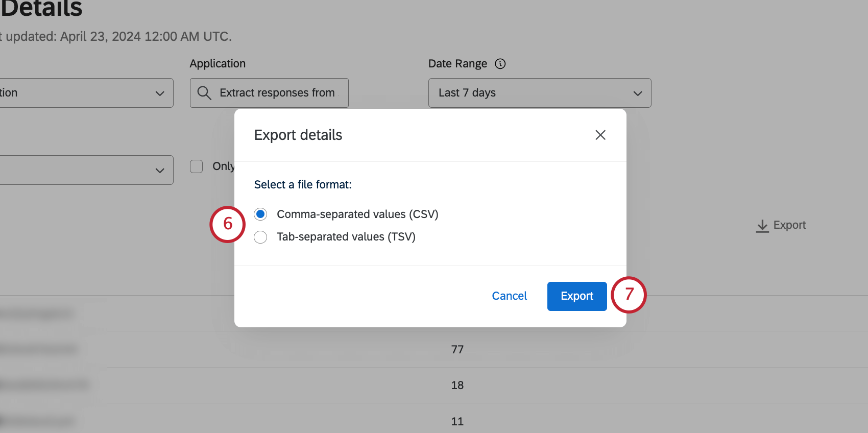Close the Export details dialog
Screen dimensions: 868x433
tap(600, 135)
